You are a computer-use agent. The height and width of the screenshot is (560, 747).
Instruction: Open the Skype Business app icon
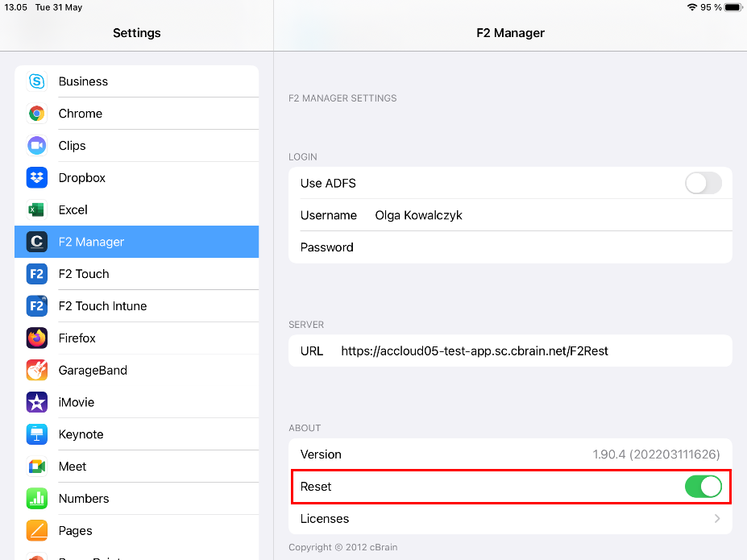[x=36, y=81]
